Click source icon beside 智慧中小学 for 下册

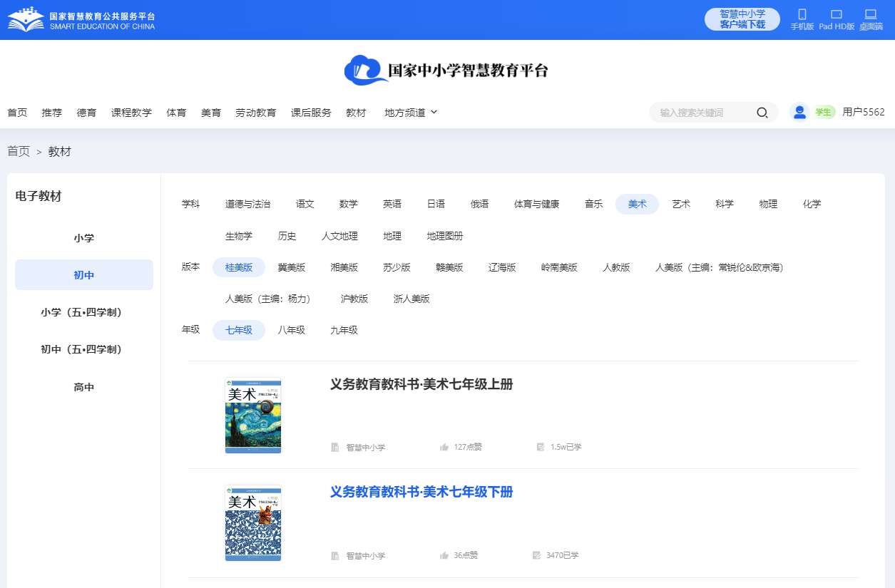click(335, 556)
